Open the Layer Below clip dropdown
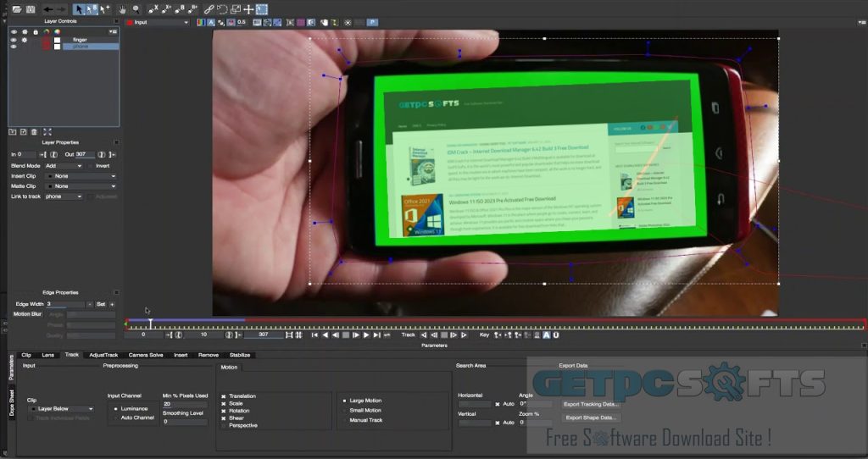 (61, 409)
